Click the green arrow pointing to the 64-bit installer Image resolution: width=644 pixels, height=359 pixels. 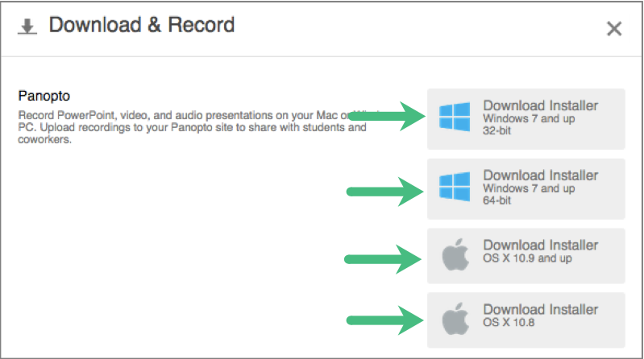click(384, 192)
